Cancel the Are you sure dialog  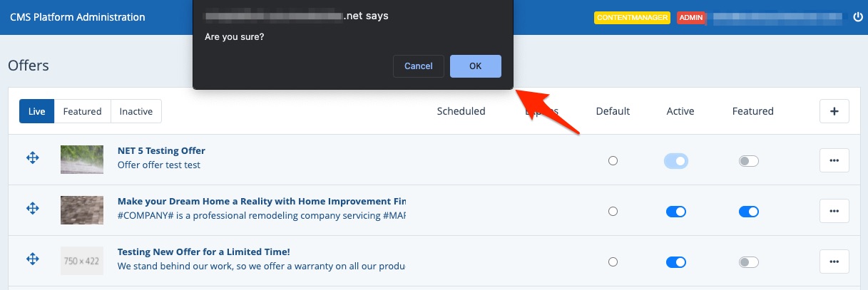(418, 66)
